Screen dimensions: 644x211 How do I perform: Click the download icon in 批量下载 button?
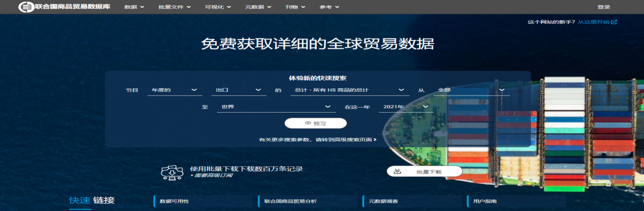397,171
